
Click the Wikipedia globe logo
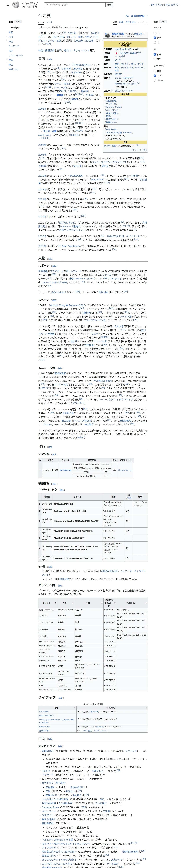(15, 5)
